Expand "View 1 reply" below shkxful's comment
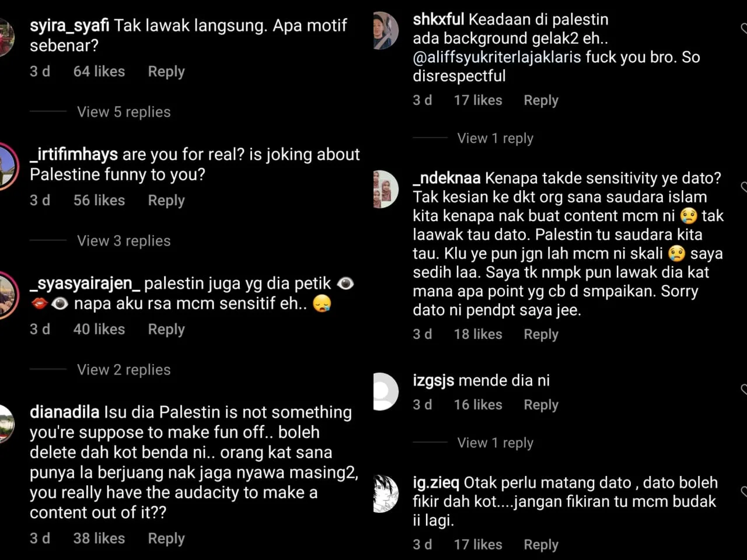The height and width of the screenshot is (560, 747). click(x=495, y=138)
